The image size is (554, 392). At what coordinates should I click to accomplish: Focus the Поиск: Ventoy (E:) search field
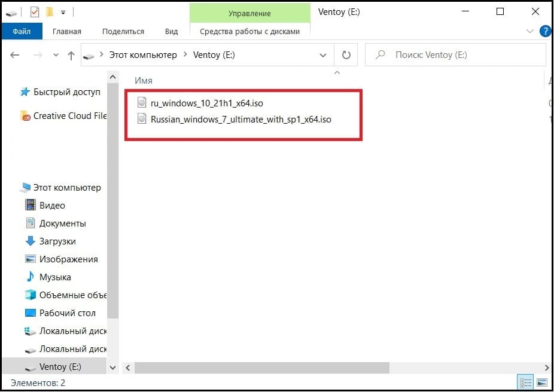pos(455,55)
